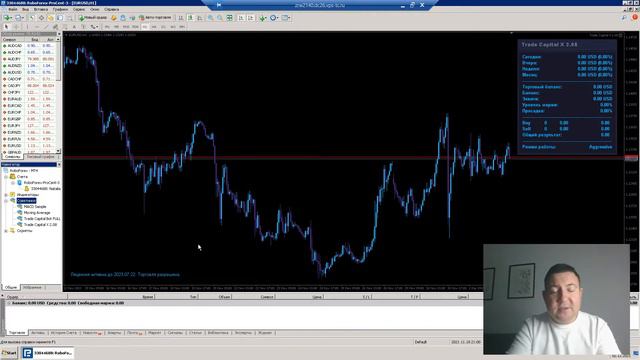640x360 pixels.
Task: Open the New Chart toolbar icon
Action: (8, 18)
